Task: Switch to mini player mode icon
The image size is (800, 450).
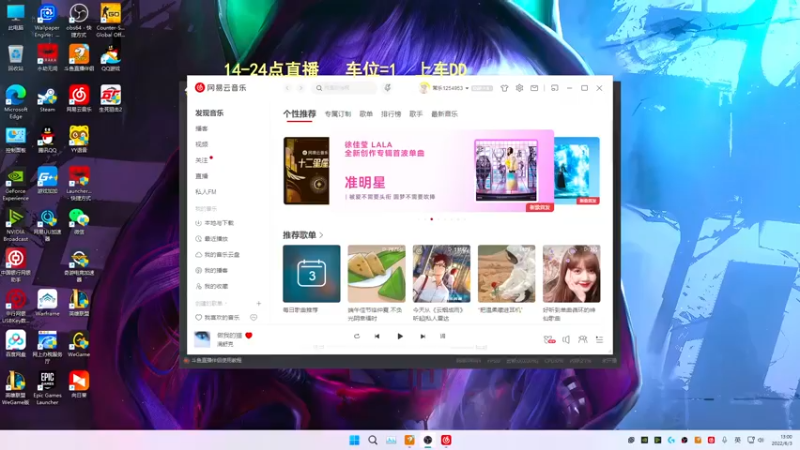Action: point(555,88)
